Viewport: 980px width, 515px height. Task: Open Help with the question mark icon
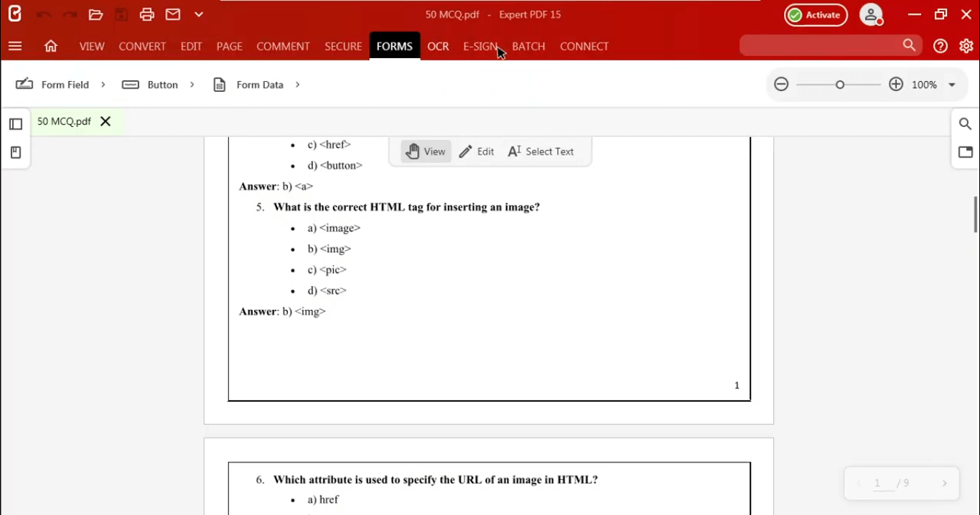[x=941, y=47]
